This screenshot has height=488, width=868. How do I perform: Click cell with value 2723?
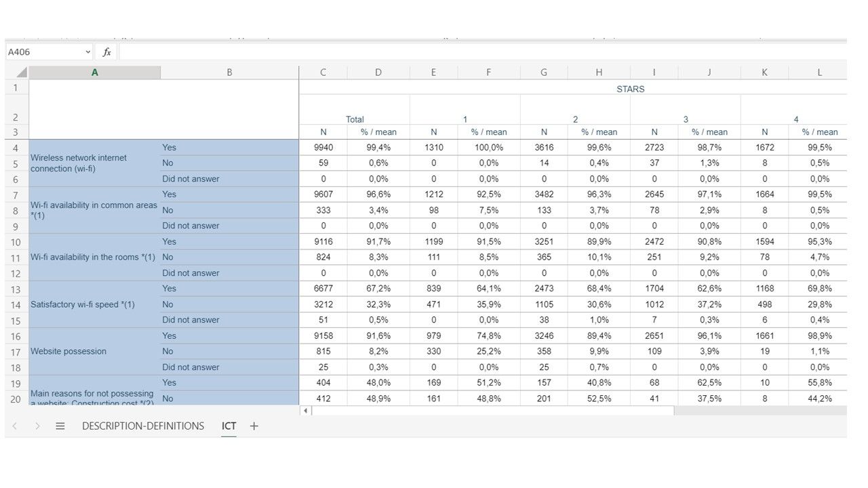click(x=654, y=148)
